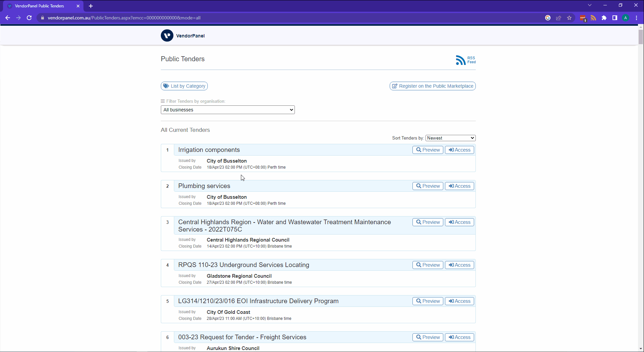Screen dimensions: 644x352
Task: Open the Chrome side panel icon
Action: (615, 18)
